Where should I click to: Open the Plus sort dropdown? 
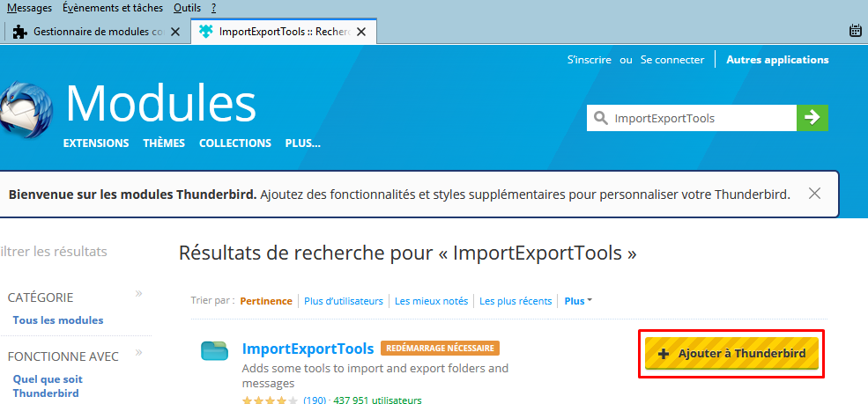pos(577,301)
